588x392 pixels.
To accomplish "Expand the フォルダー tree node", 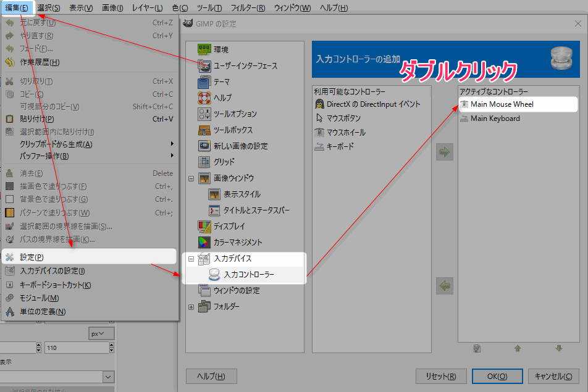I will [191, 307].
